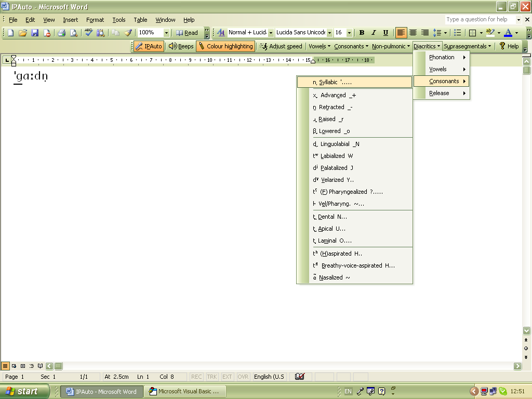The image size is (532, 399).
Task: Toggle Bold formatting
Action: (x=361, y=32)
